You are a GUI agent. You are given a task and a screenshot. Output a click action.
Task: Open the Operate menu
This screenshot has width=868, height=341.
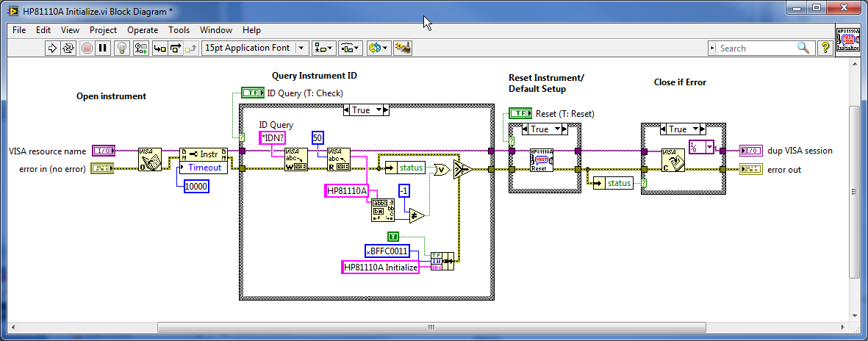click(143, 30)
